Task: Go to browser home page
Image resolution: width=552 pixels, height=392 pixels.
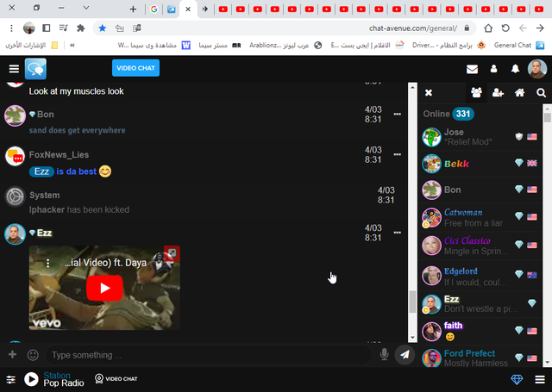Action: coord(488,28)
